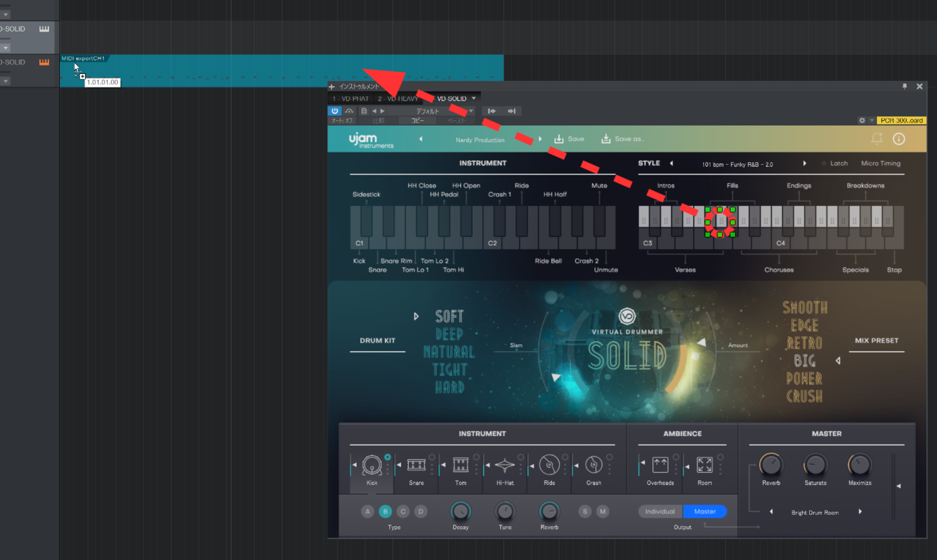Choose the RETRO mix preset

pyautogui.click(x=804, y=343)
